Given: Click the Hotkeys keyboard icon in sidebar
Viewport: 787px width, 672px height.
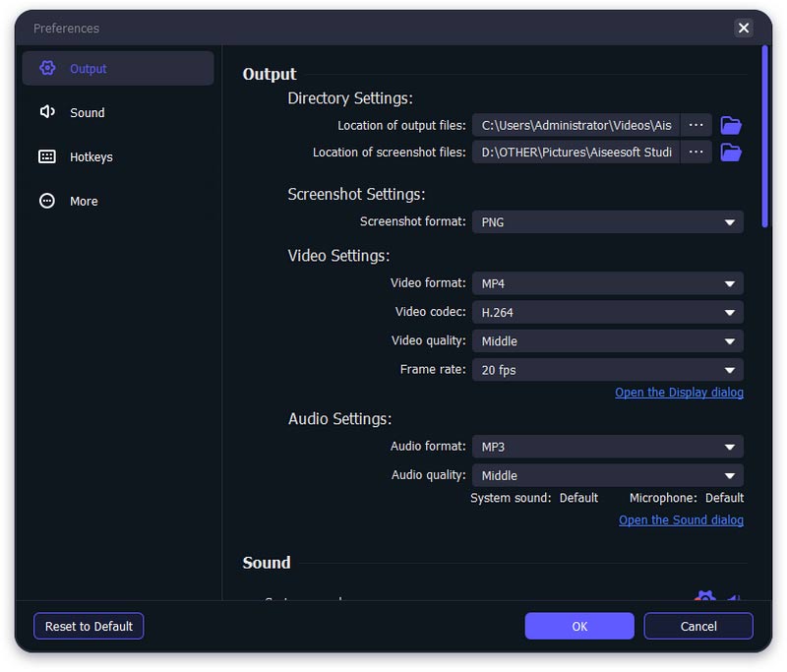Looking at the screenshot, I should click(47, 156).
